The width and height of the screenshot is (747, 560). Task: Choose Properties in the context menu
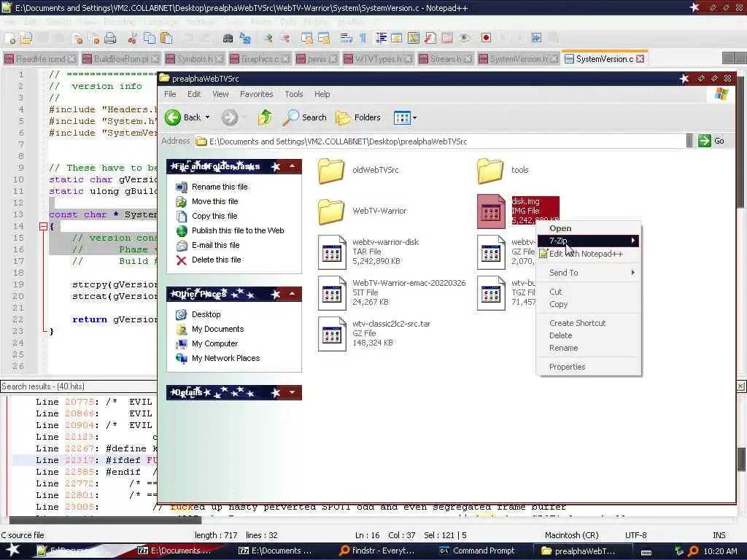tap(589, 367)
